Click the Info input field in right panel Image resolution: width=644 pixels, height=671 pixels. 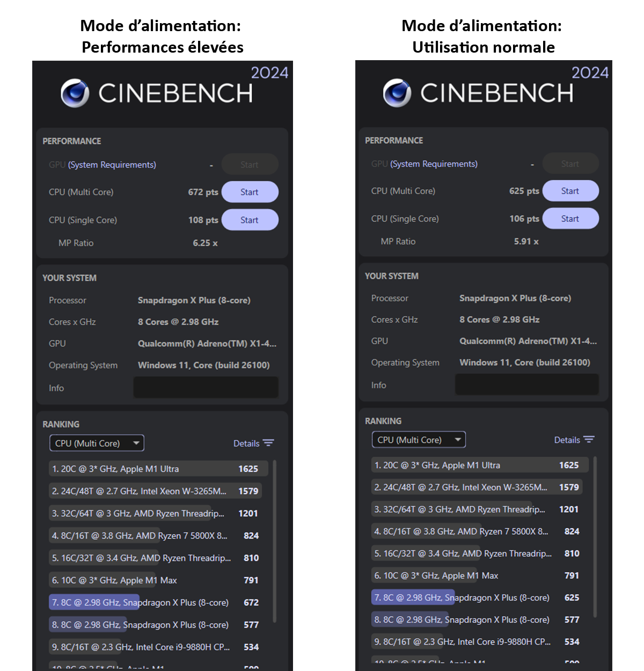coord(526,384)
